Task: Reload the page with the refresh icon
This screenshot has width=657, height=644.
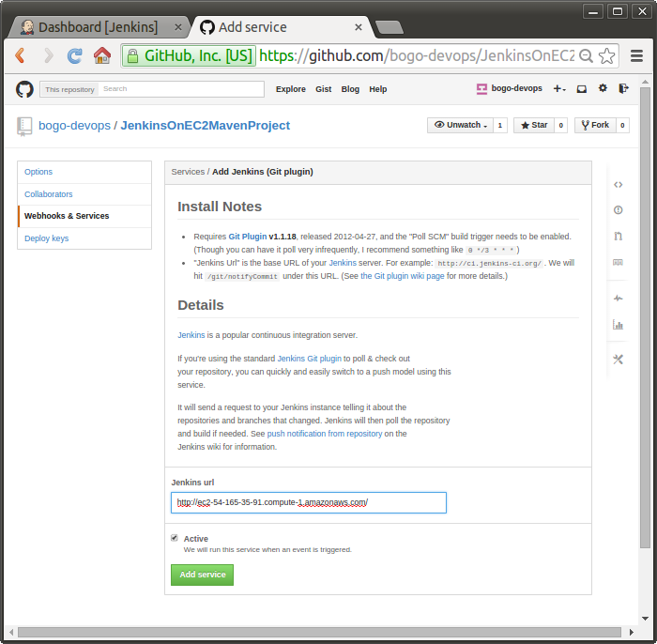Action: click(75, 55)
